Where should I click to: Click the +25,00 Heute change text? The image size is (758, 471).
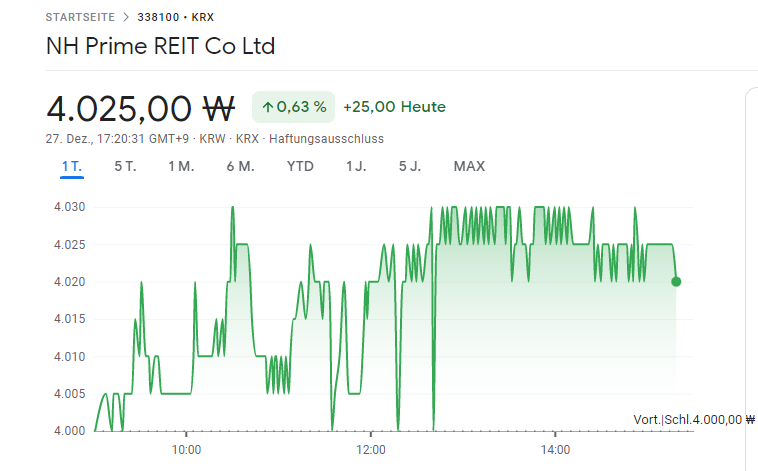tap(394, 107)
